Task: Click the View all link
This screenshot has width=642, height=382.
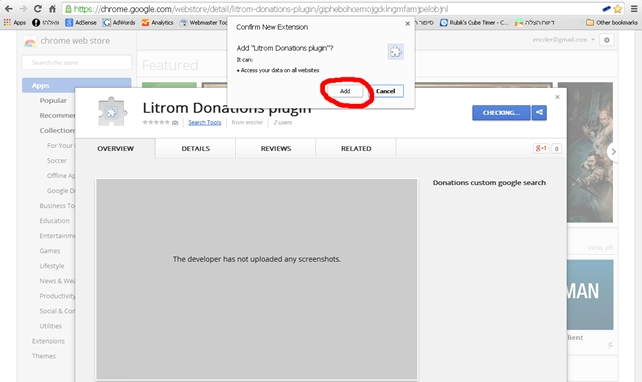Action: pyautogui.click(x=599, y=248)
